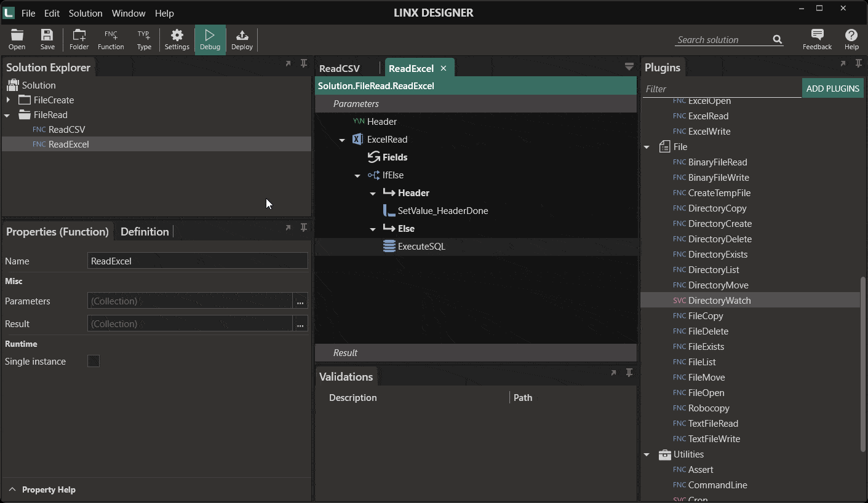Screen dimensions: 868x503
Task: Open the Solution menu
Action: pos(86,13)
